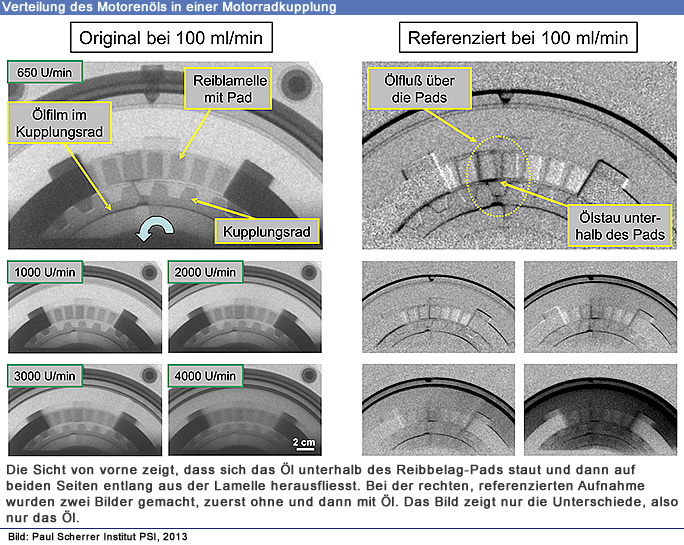Click the blue rotation arrow icon
This screenshot has width=684, height=545.
[x=155, y=229]
